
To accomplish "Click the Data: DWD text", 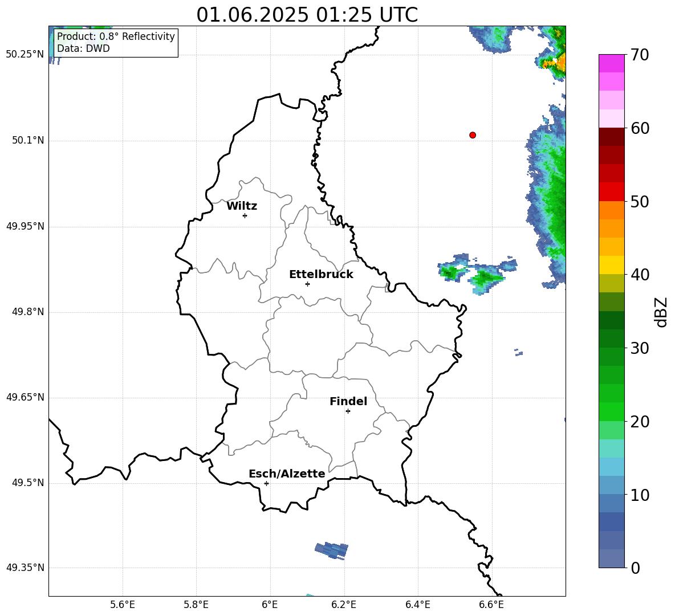I will coord(83,48).
